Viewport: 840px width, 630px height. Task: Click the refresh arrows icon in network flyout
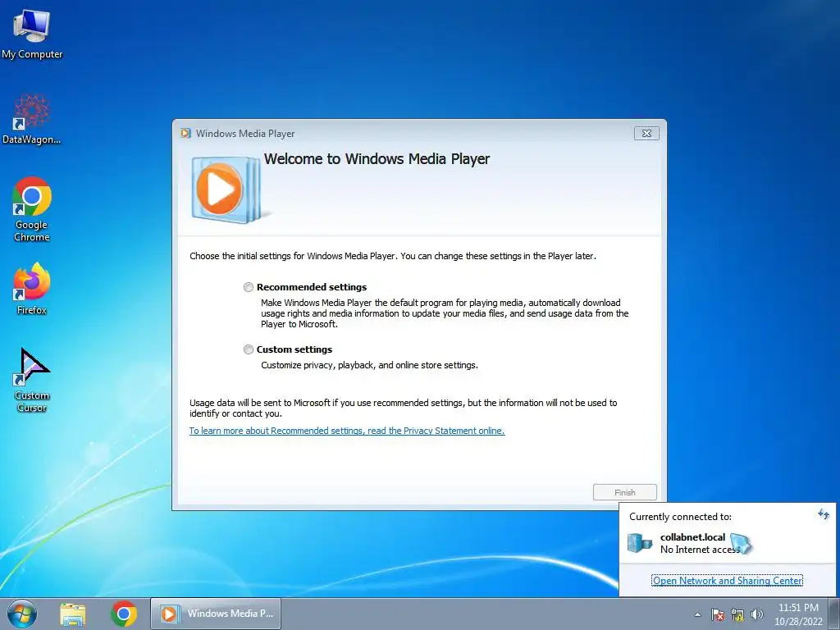(x=824, y=515)
